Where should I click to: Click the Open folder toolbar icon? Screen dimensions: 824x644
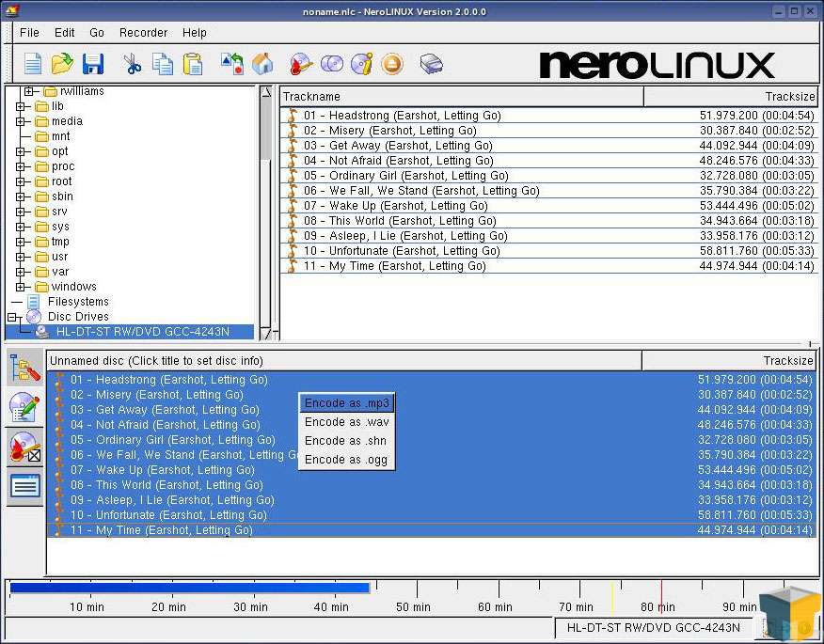tap(62, 64)
